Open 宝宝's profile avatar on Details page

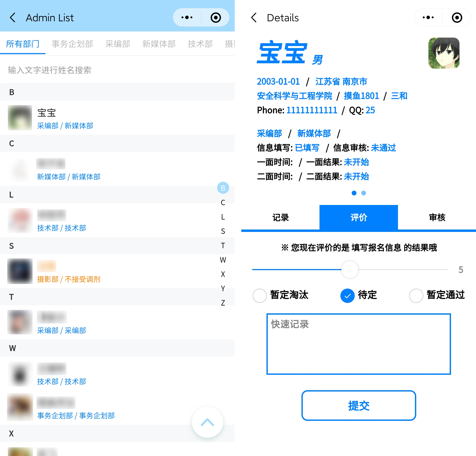(444, 53)
